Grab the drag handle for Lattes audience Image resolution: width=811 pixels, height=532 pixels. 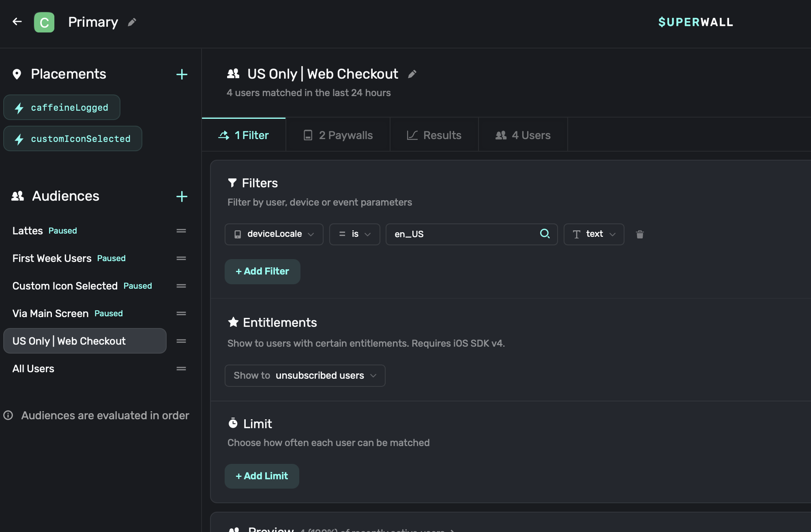pos(181,231)
